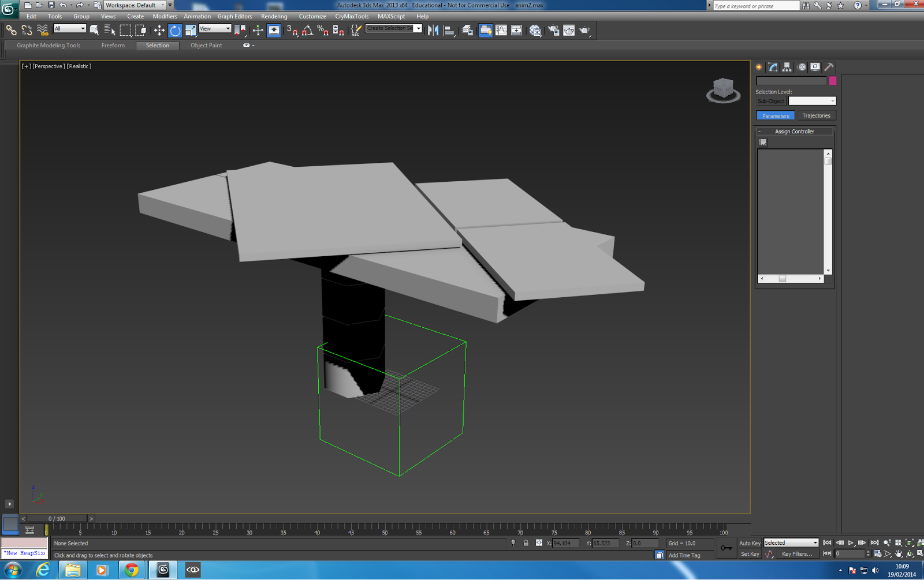Viewport: 924px width, 580px height.
Task: Toggle Auto Key animation mode
Action: click(x=750, y=543)
